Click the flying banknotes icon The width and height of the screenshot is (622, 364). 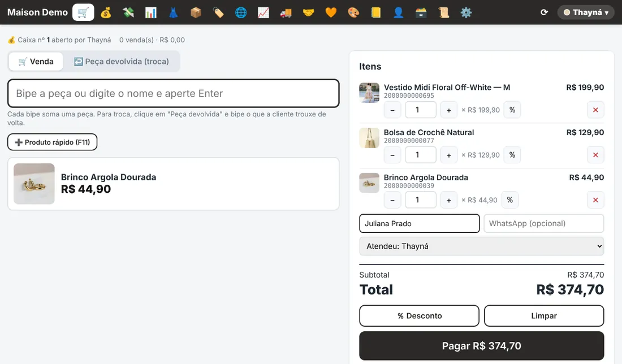pos(128,12)
